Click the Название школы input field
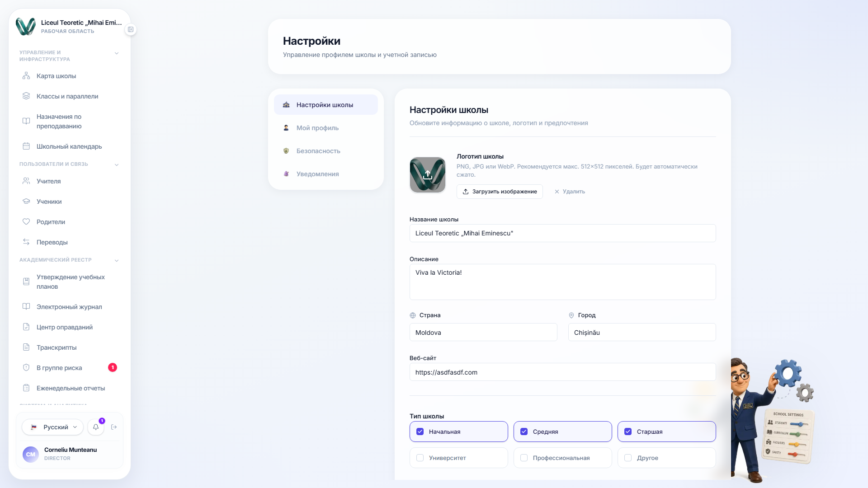Screen dimensions: 868x488 (x=562, y=233)
